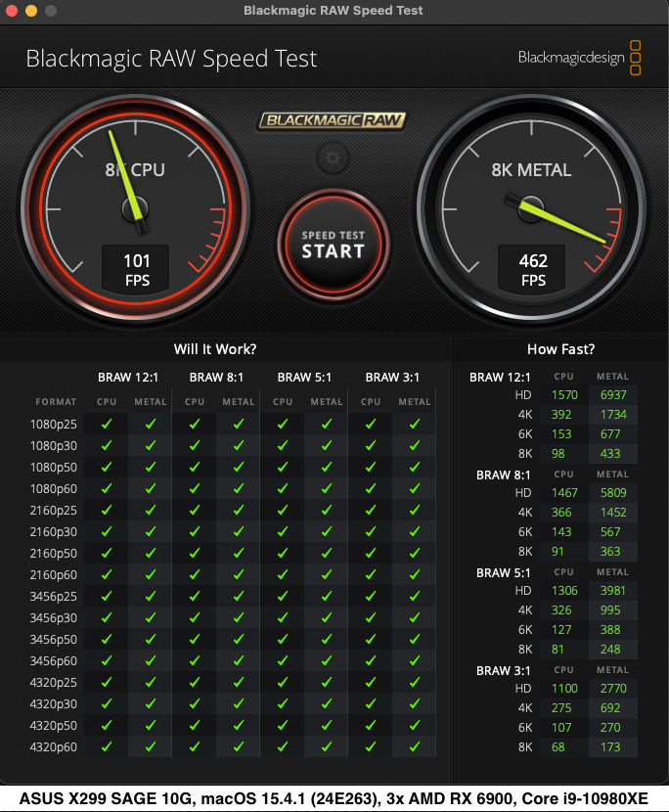
Task: Click BRAW 3:1 6K CPU value 107
Action: point(561,728)
